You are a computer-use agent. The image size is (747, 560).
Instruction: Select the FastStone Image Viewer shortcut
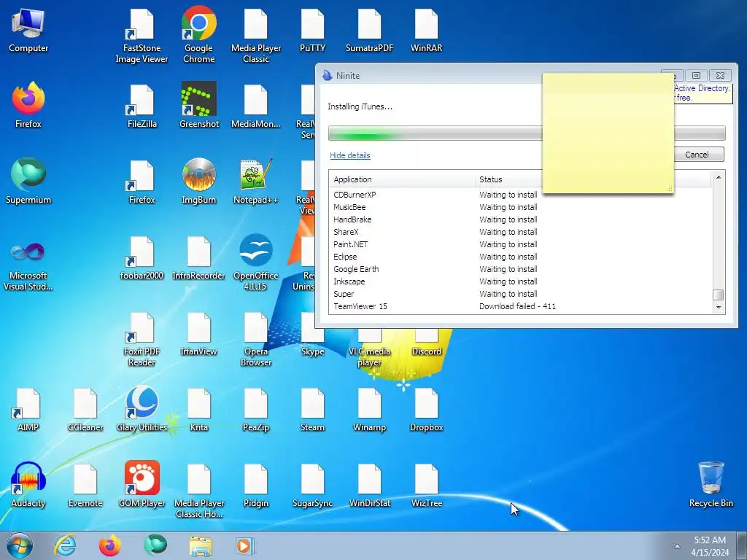click(142, 36)
